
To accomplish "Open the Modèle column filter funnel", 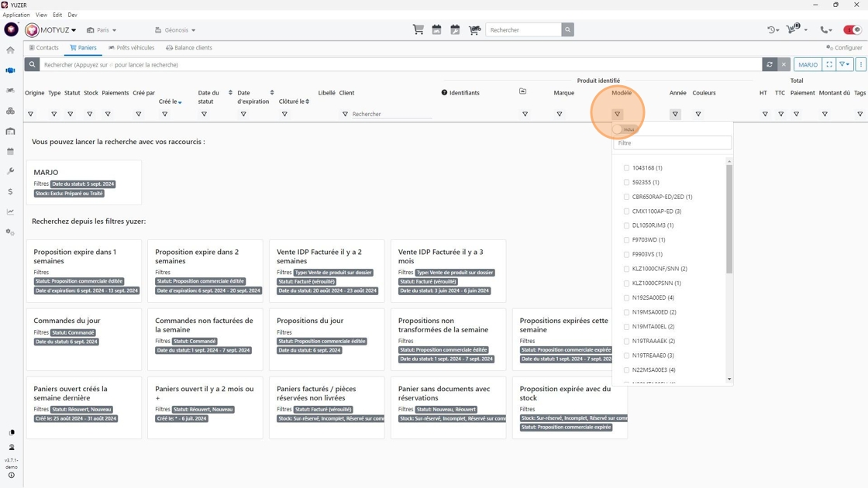I will tap(617, 114).
